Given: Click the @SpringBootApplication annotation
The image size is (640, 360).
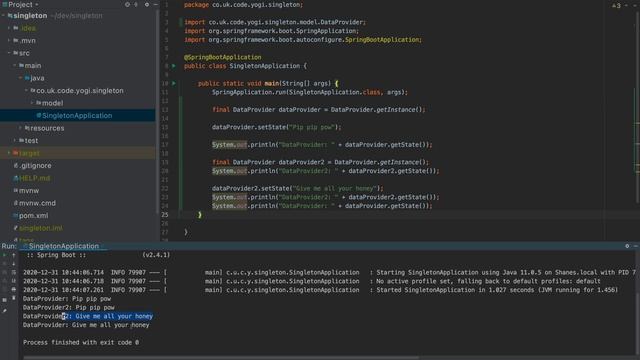Looking at the screenshot, I should (x=222, y=57).
